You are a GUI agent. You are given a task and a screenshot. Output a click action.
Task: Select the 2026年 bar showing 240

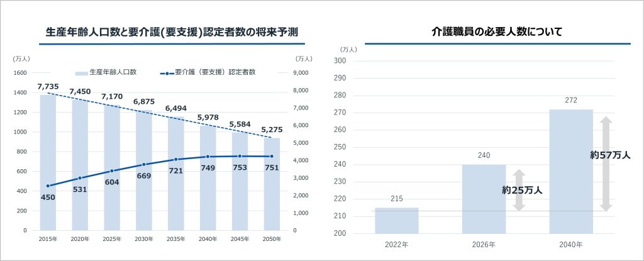click(x=484, y=199)
